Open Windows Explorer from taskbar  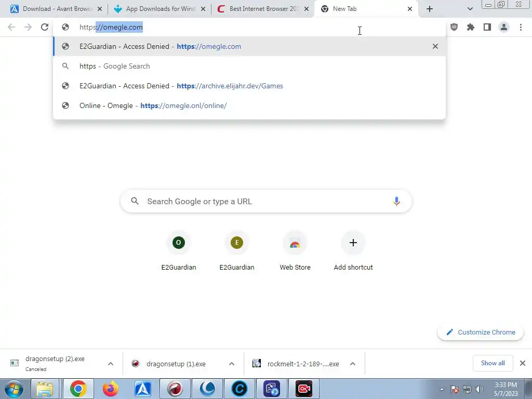(45, 389)
